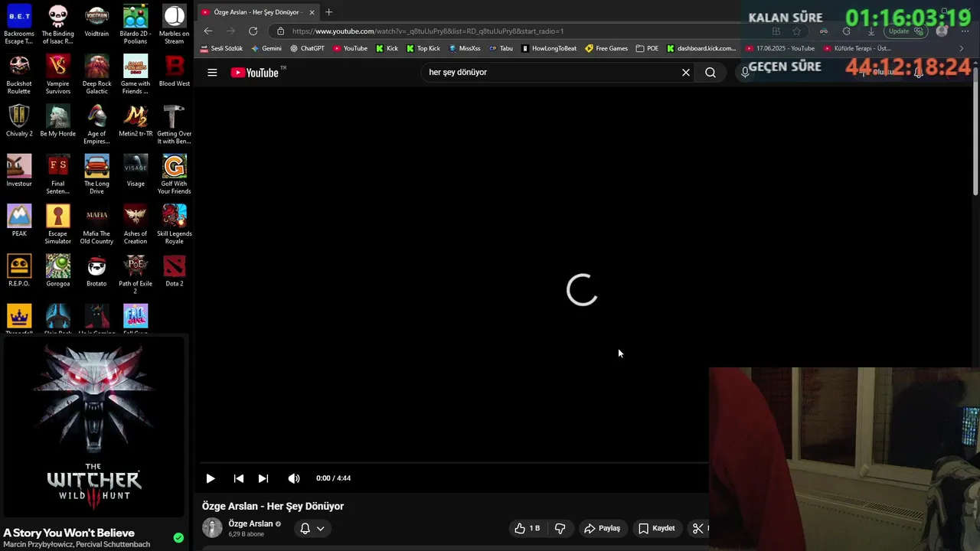Viewport: 980px width, 551px height.
Task: Show more bookmarks with the overflow chevron
Action: click(x=962, y=48)
